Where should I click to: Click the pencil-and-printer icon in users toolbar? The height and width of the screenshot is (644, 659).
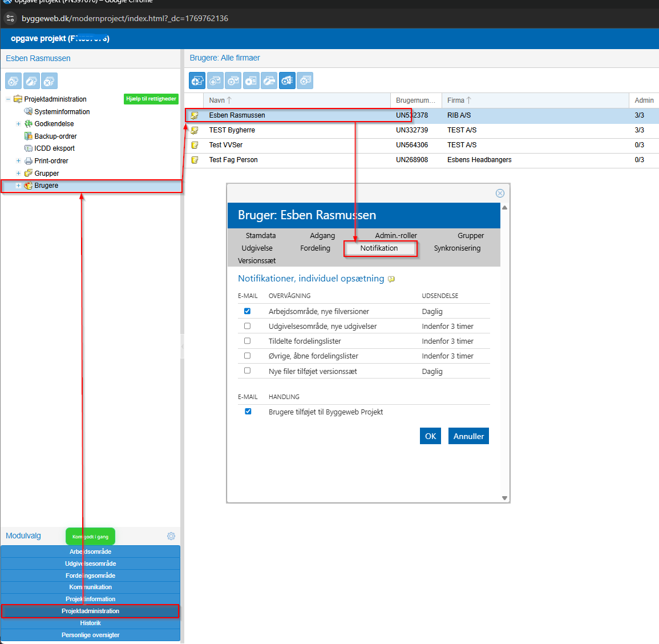[269, 80]
